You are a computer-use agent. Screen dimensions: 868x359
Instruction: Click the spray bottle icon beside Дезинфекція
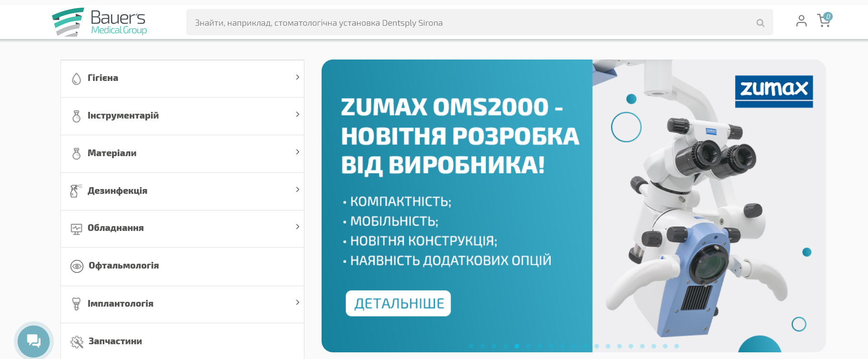tap(76, 191)
